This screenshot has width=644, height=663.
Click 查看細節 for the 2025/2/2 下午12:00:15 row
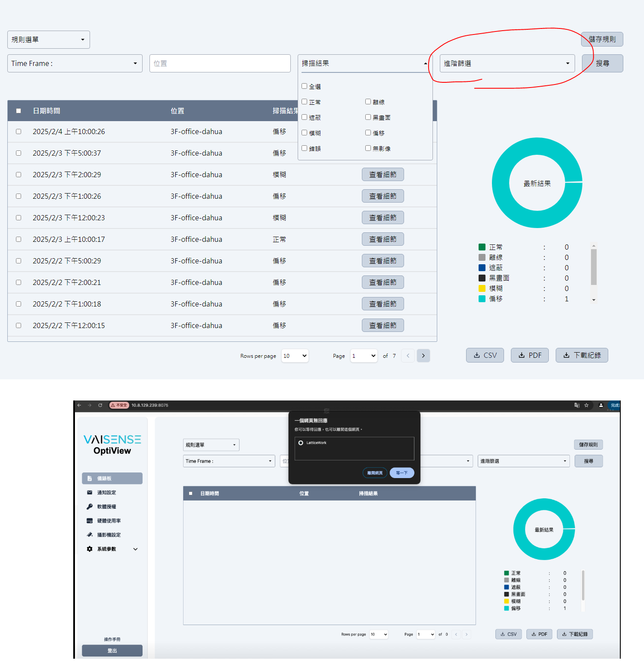click(x=383, y=325)
